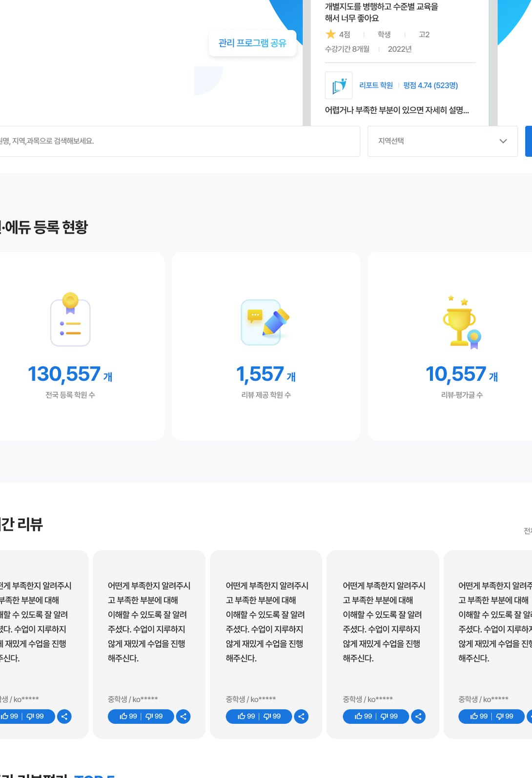Click the 관리 프로그램 공유 button
The image size is (532, 778).
252,43
